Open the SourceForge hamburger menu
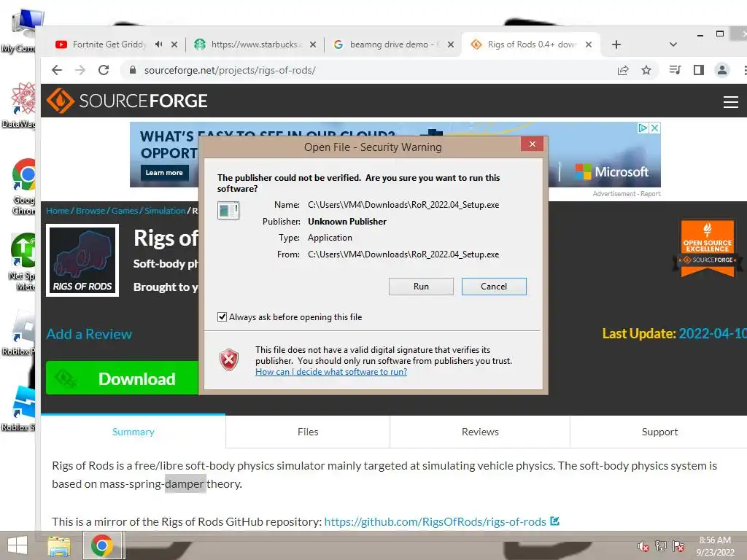Viewport: 747px width, 560px height. [730, 101]
